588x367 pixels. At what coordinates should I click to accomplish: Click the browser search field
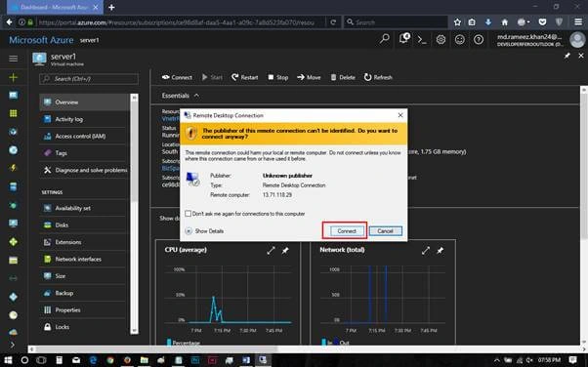point(396,22)
